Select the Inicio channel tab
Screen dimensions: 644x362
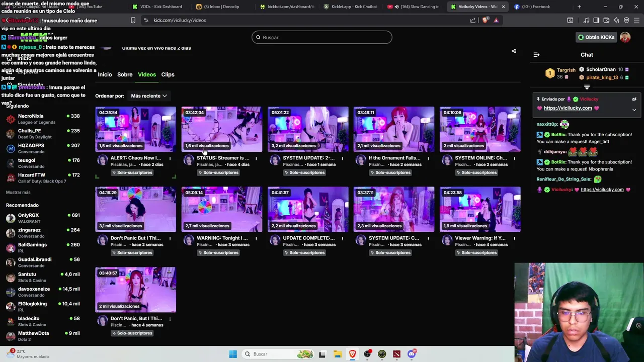pyautogui.click(x=105, y=74)
